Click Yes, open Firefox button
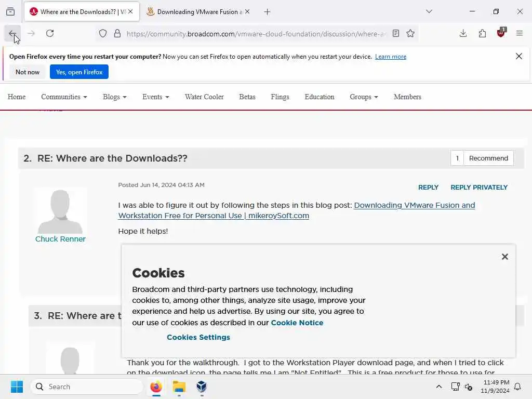 pyautogui.click(x=79, y=72)
